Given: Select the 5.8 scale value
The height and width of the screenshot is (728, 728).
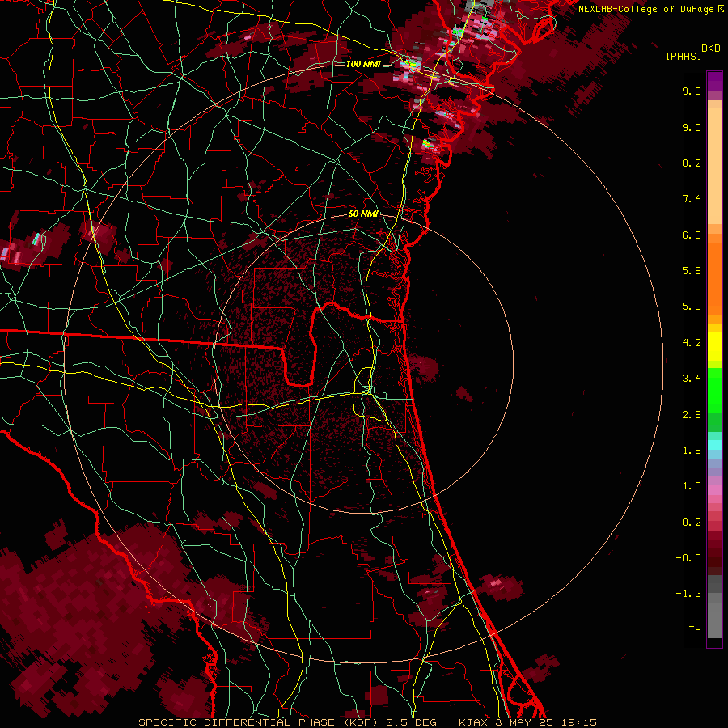Looking at the screenshot, I should coord(692,271).
